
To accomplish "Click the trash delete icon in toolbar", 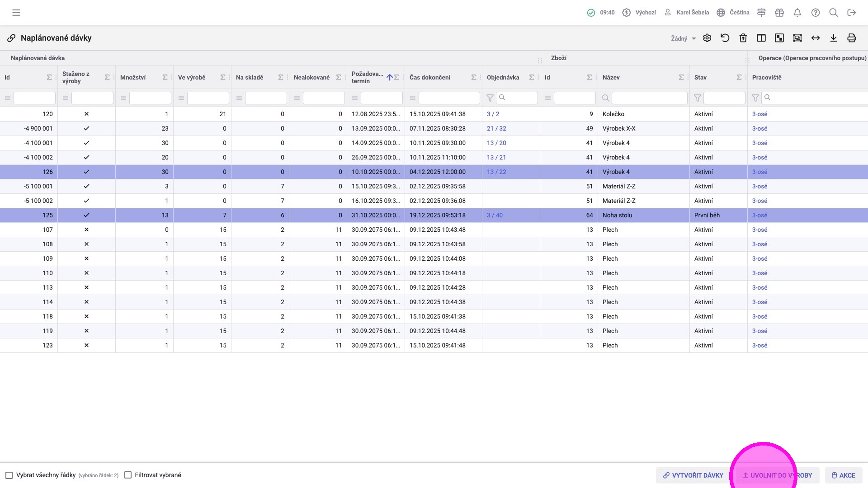I will [x=743, y=38].
